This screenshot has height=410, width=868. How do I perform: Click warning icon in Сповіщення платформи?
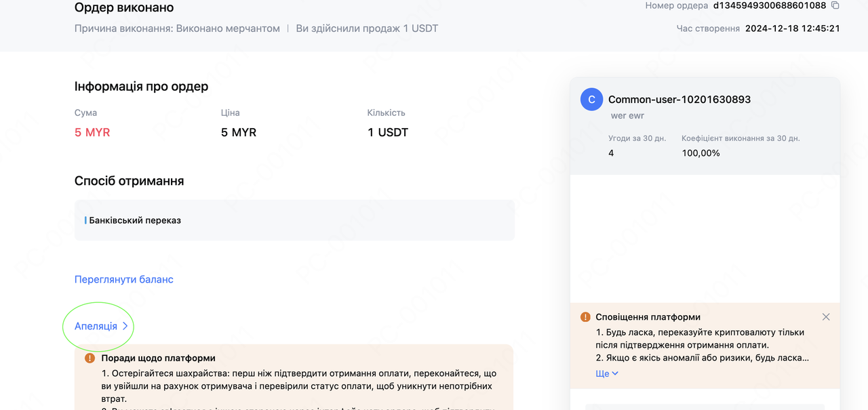coord(585,316)
